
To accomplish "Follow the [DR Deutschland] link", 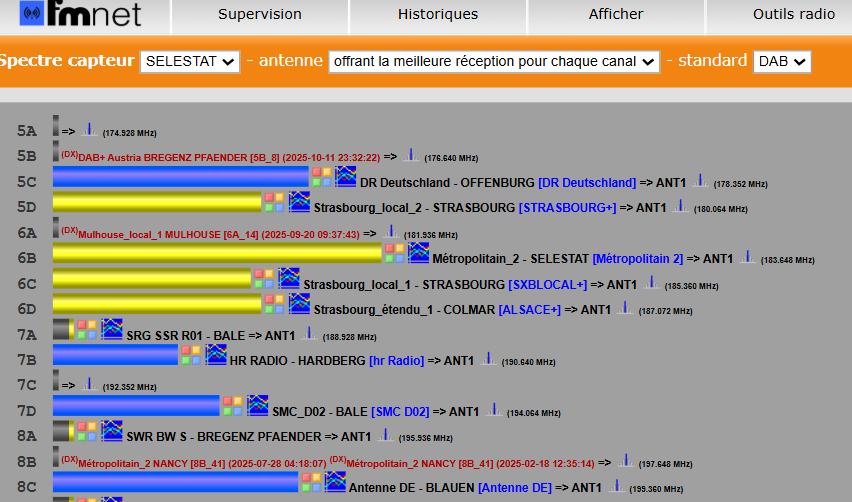I will coord(587,183).
